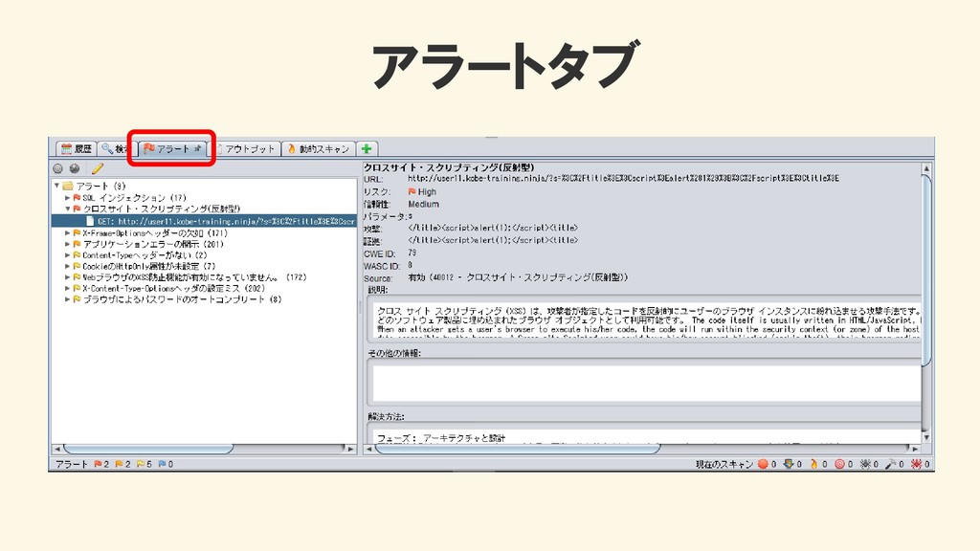Click the down-arrow scan status icon
The width and height of the screenshot is (980, 551).
point(789,464)
